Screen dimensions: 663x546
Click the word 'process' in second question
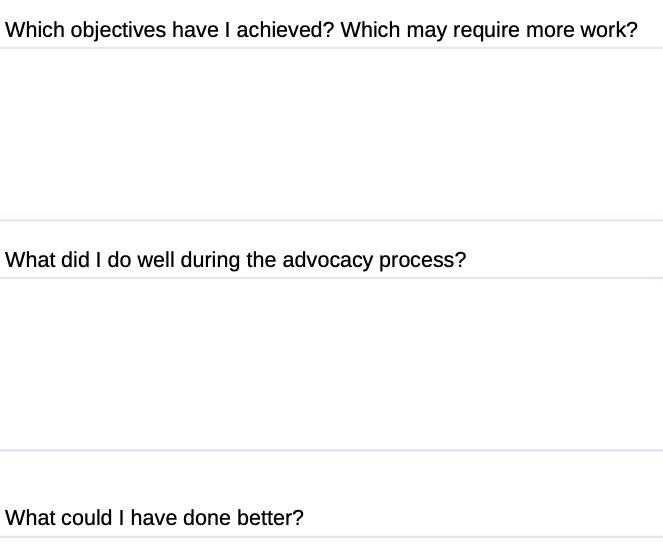pyautogui.click(x=422, y=261)
